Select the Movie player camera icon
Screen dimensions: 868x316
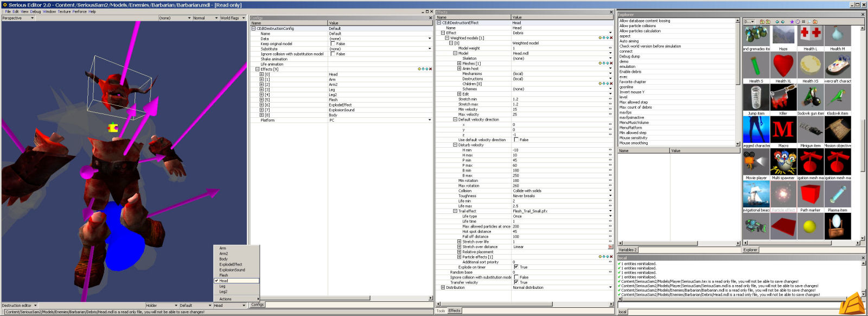coord(756,162)
